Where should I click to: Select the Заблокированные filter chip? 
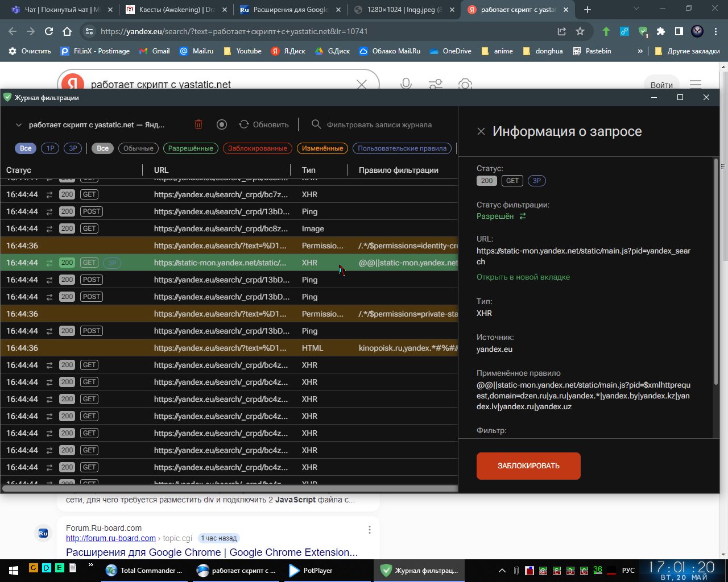(258, 148)
